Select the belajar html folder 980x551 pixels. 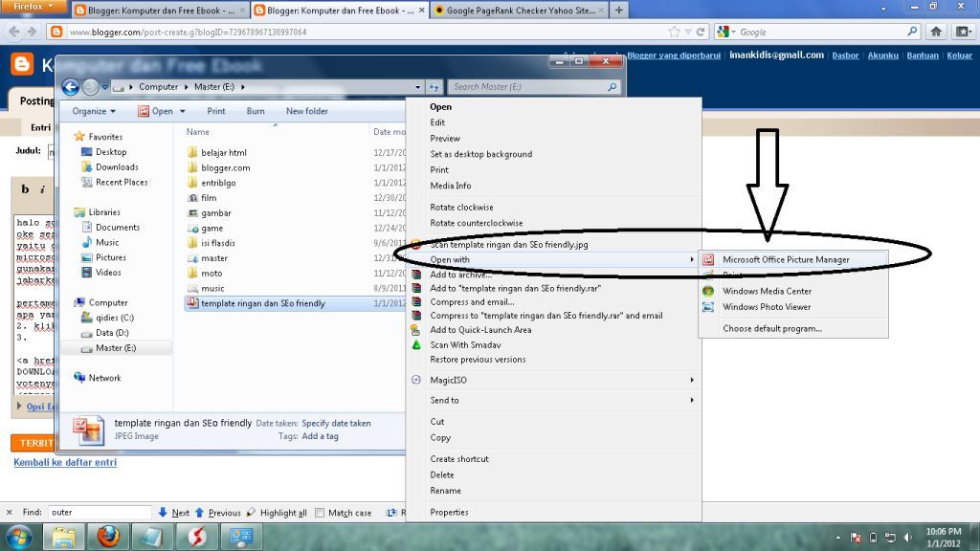217,152
